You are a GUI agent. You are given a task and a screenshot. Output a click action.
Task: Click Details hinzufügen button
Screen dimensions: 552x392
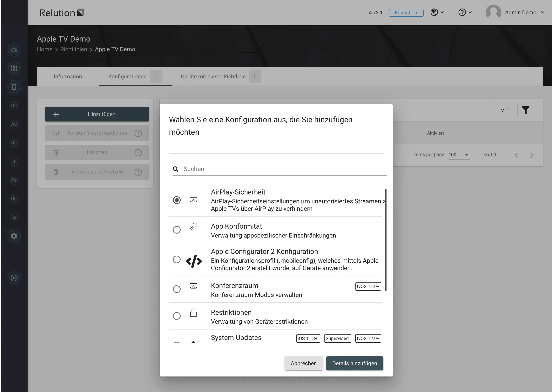tap(354, 363)
